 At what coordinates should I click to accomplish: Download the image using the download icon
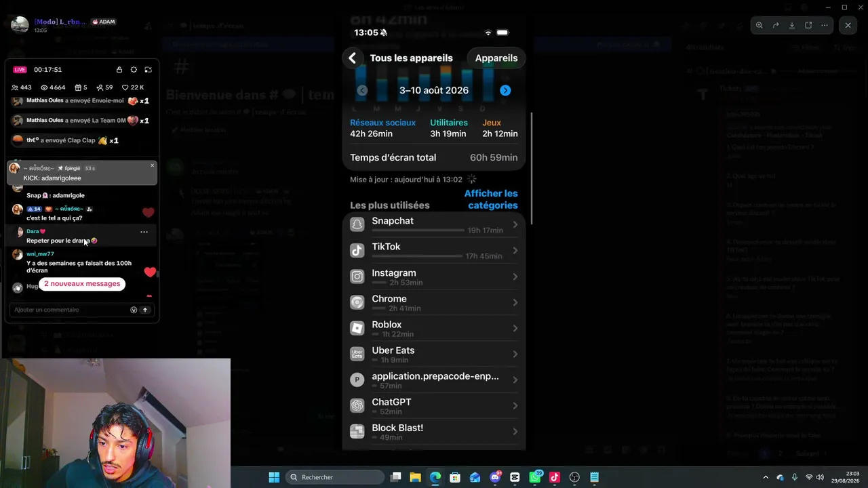click(792, 25)
